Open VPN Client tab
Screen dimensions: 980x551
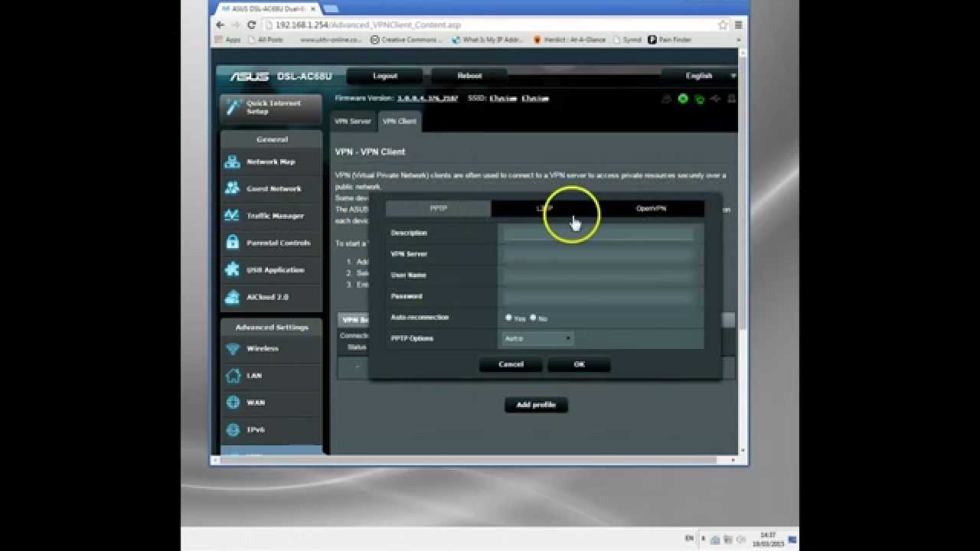pos(400,121)
